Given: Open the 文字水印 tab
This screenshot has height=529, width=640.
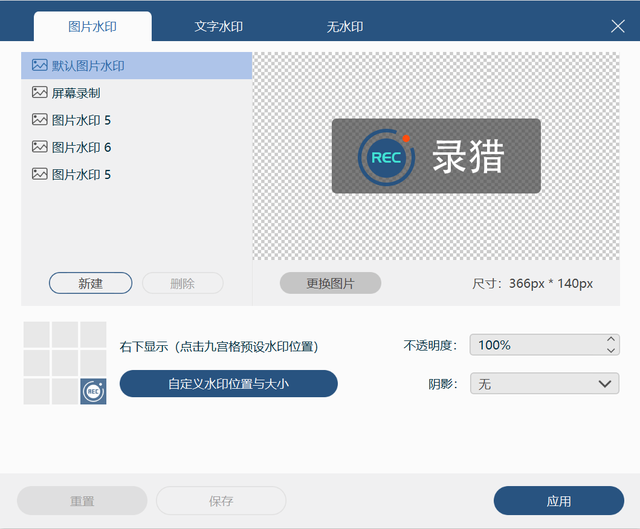Looking at the screenshot, I should (219, 27).
